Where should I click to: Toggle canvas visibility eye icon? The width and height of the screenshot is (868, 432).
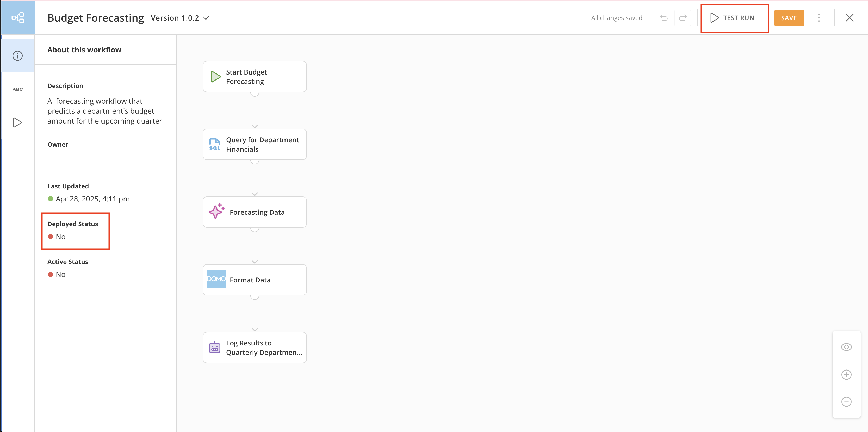(x=846, y=347)
